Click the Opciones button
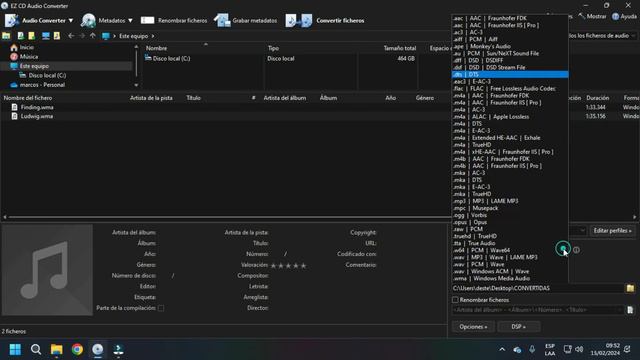The width and height of the screenshot is (640, 360). [473, 327]
